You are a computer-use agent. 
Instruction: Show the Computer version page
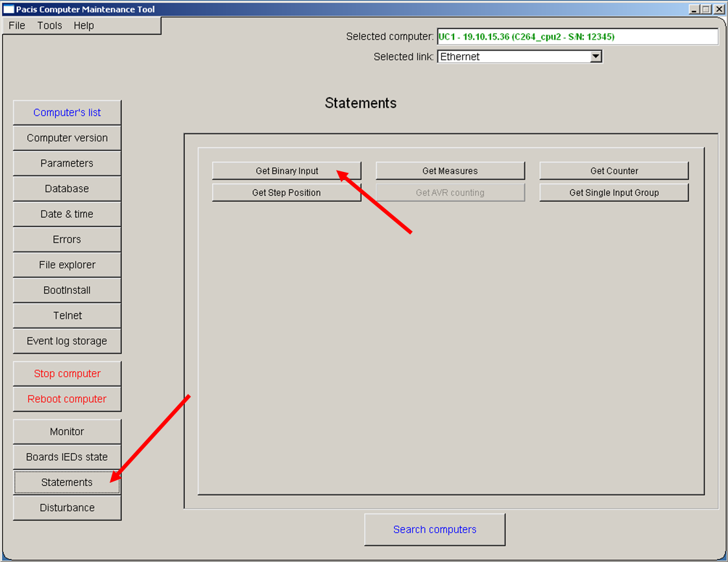tap(67, 138)
